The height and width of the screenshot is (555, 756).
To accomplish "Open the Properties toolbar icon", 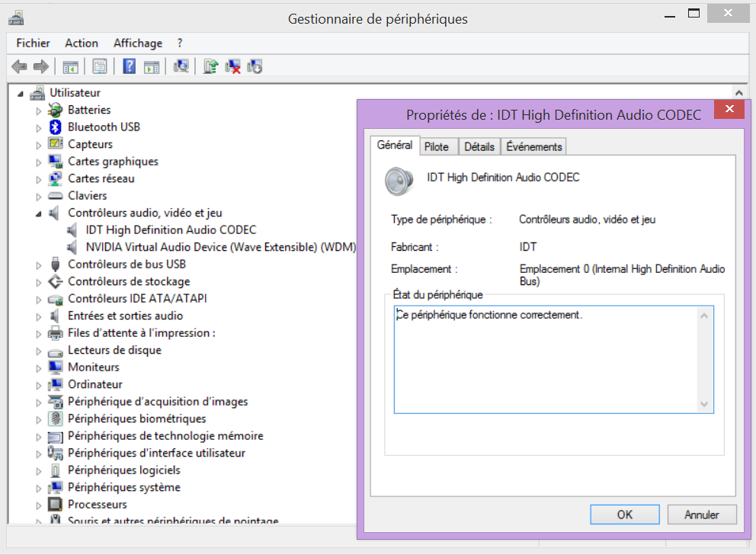I will pyautogui.click(x=100, y=66).
